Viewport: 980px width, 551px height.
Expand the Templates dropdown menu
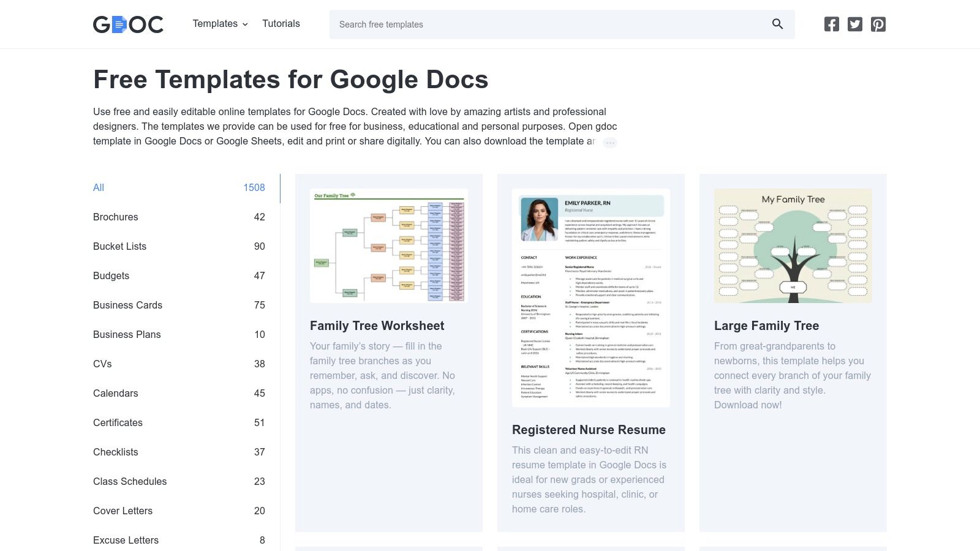coord(220,24)
